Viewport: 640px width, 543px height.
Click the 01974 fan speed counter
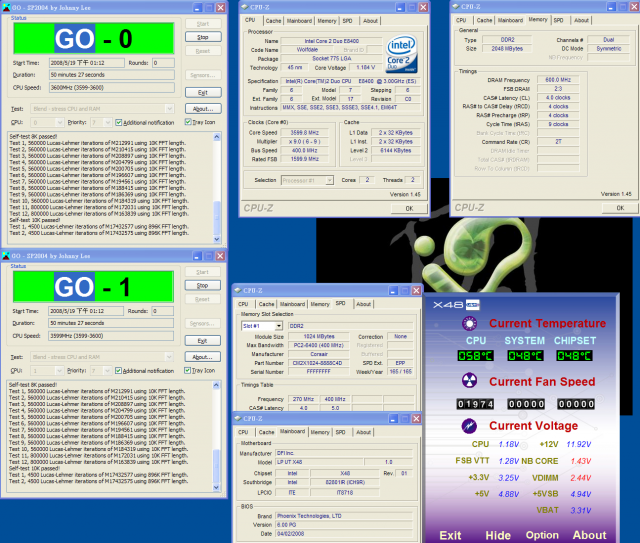click(476, 404)
